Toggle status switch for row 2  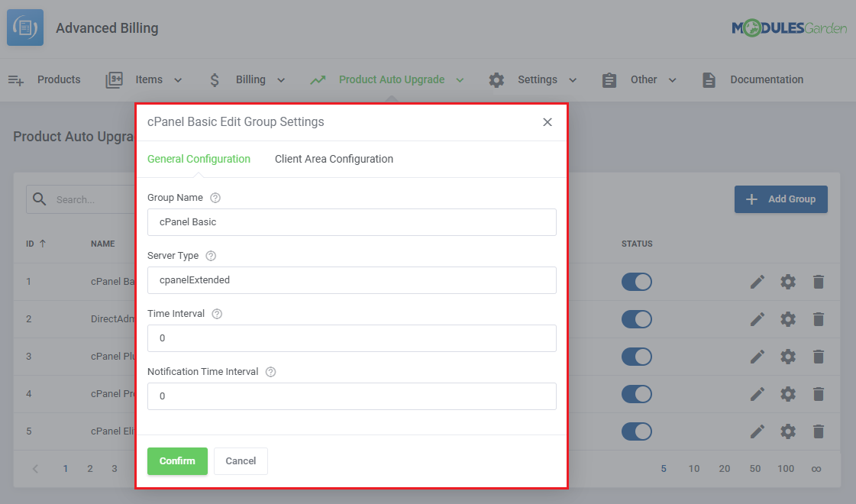pos(637,319)
